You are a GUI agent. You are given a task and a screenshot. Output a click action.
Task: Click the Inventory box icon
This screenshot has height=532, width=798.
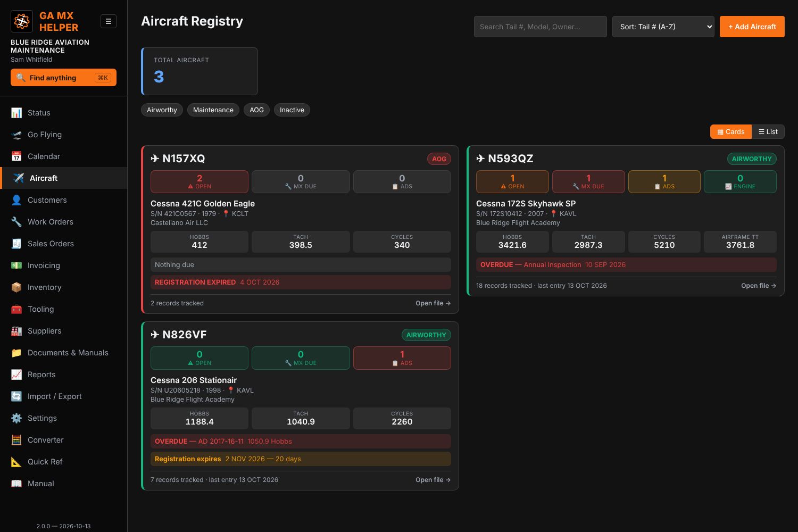(16, 287)
